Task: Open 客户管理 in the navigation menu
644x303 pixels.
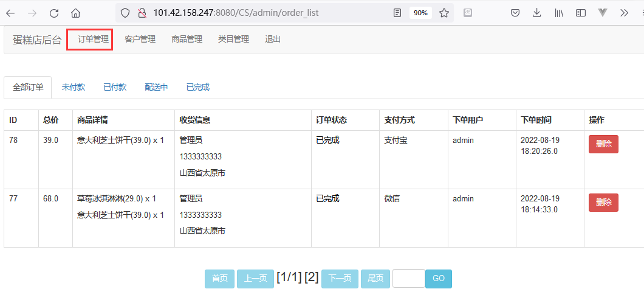Action: click(x=140, y=39)
